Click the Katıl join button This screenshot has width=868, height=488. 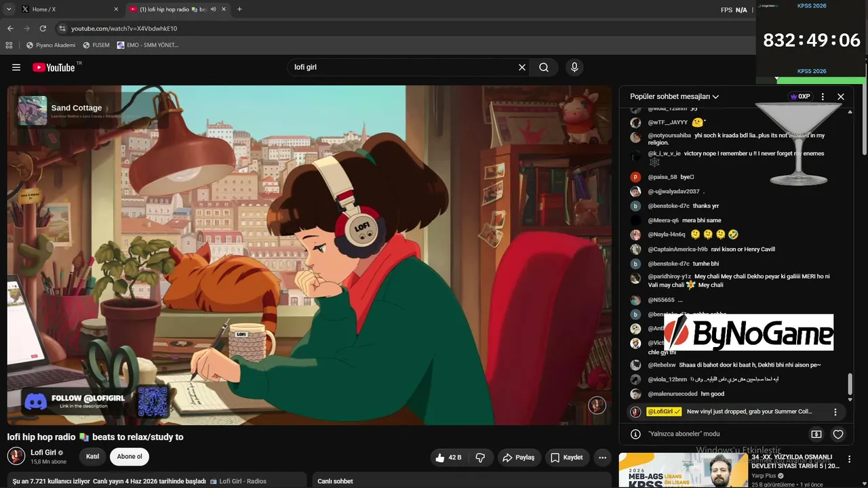93,457
